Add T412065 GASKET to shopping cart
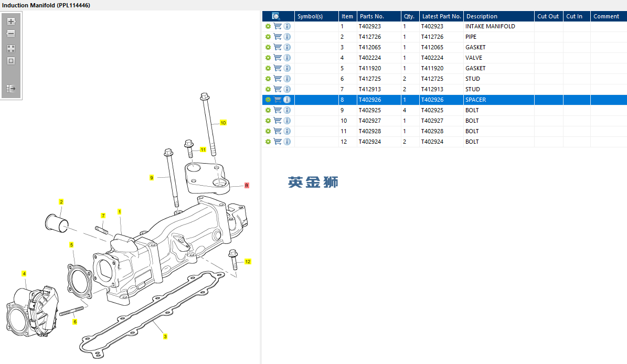The width and height of the screenshot is (627, 364). point(278,47)
